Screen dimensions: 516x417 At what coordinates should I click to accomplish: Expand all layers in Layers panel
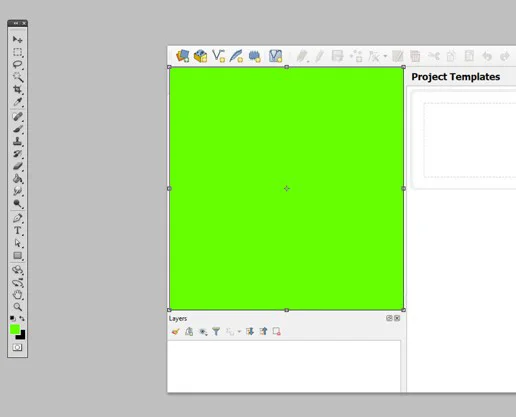250,331
